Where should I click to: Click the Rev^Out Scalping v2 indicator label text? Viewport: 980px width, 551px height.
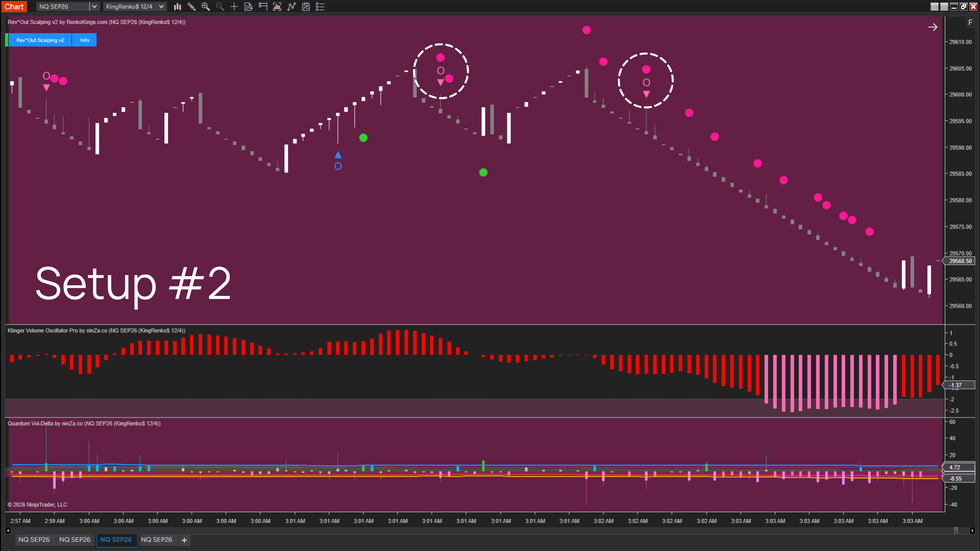click(x=96, y=22)
